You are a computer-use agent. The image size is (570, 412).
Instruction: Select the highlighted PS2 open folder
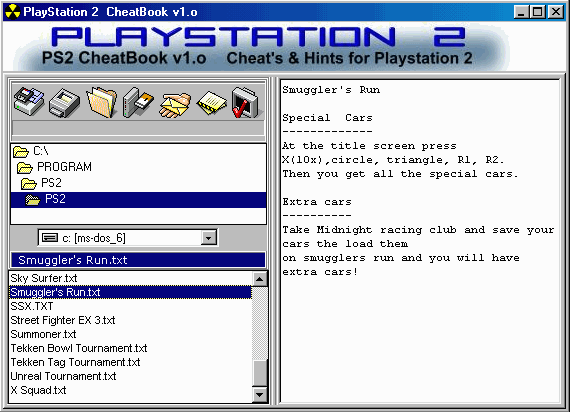pos(138,199)
